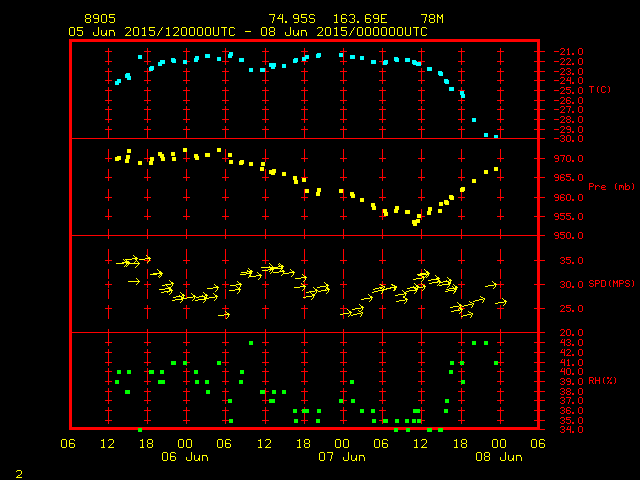Viewport: 640px width, 480px height.
Task: Click the SPD(MPS) wind speed axis label
Action: click(x=611, y=284)
